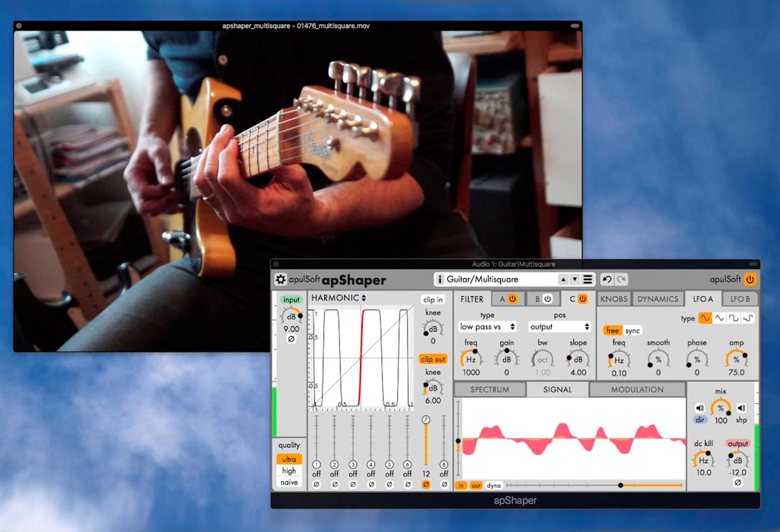780x532 pixels.
Task: Select square LFO waveform type
Action: coord(734,318)
